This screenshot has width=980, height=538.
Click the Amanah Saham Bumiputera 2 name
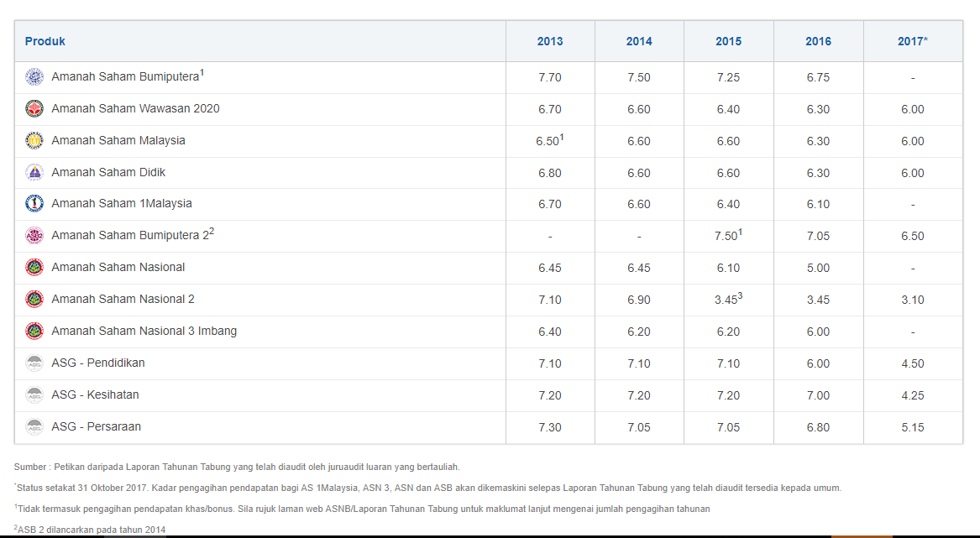(x=133, y=234)
